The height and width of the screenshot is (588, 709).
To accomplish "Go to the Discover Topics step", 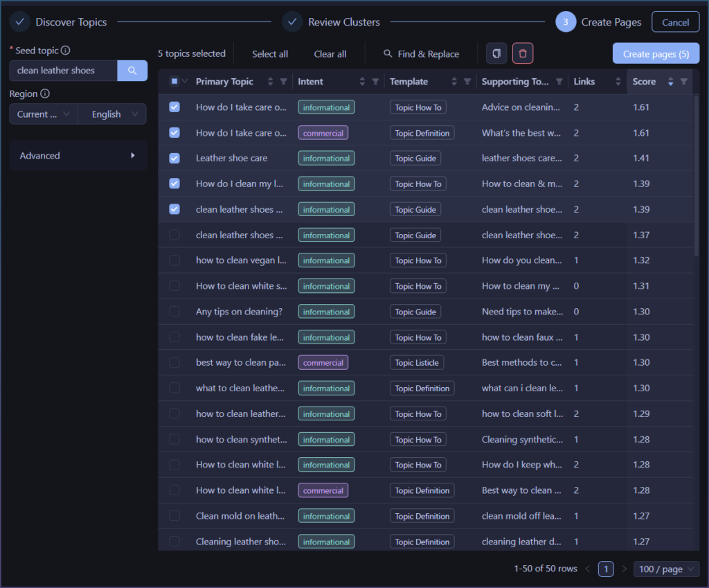I will click(59, 22).
